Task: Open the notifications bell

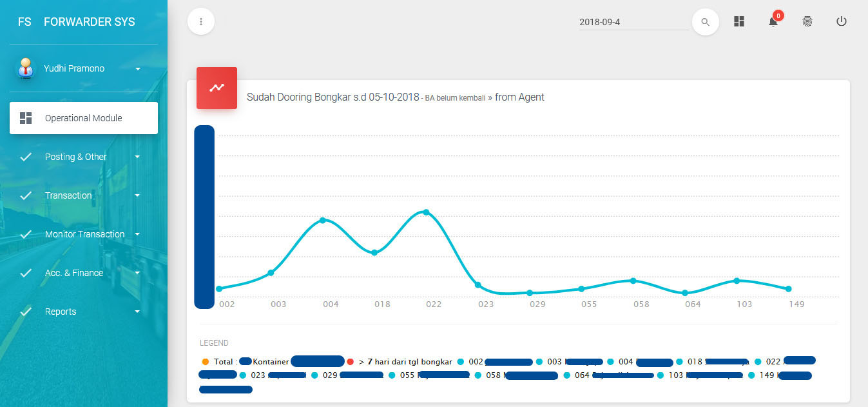Action: [773, 22]
